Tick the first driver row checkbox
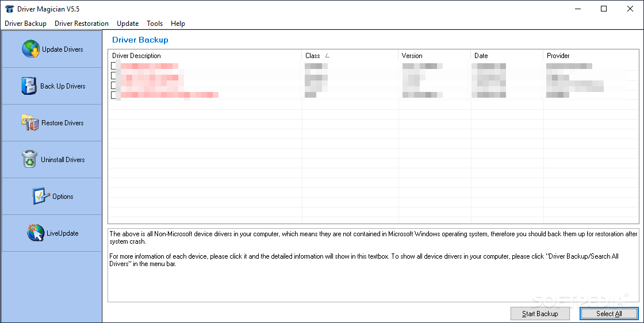 (114, 66)
